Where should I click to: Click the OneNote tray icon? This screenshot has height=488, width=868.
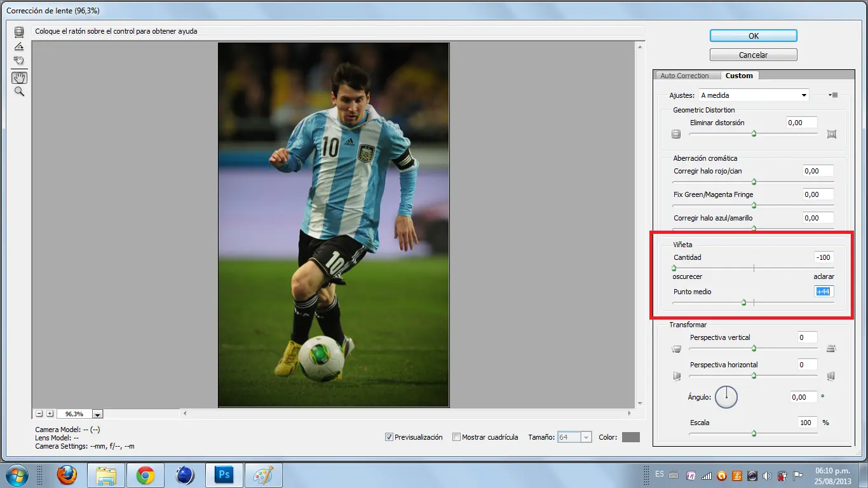pos(691,475)
